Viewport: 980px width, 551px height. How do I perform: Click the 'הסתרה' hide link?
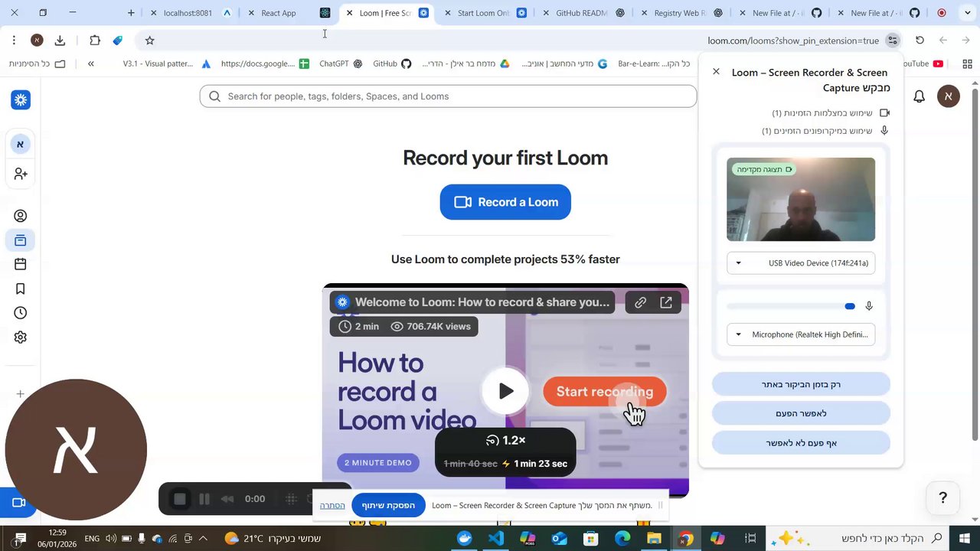pyautogui.click(x=332, y=505)
